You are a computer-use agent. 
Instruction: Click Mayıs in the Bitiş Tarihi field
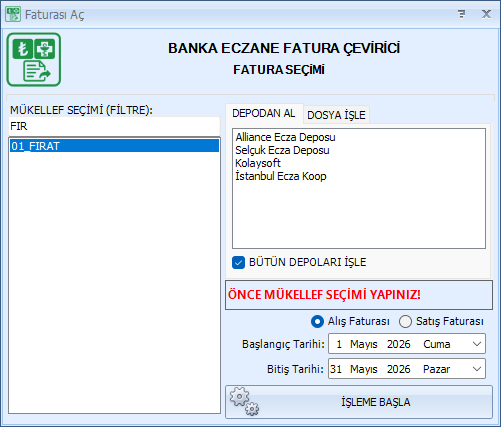[364, 369]
